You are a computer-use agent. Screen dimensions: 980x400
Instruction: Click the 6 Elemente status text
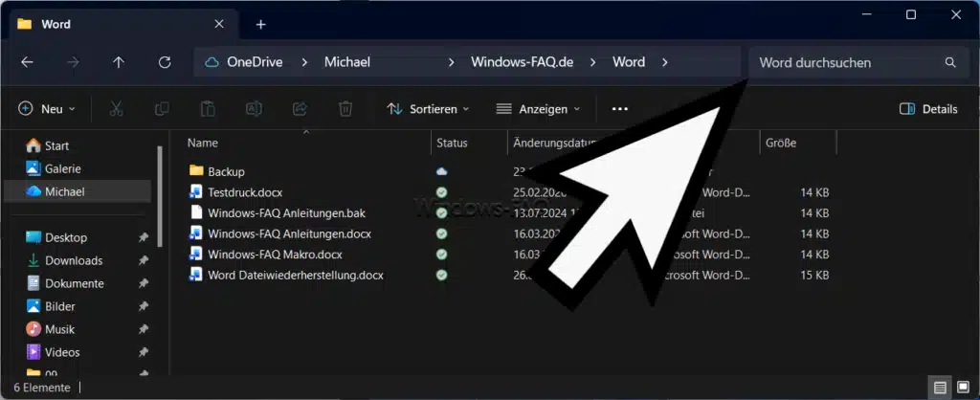[x=42, y=388]
